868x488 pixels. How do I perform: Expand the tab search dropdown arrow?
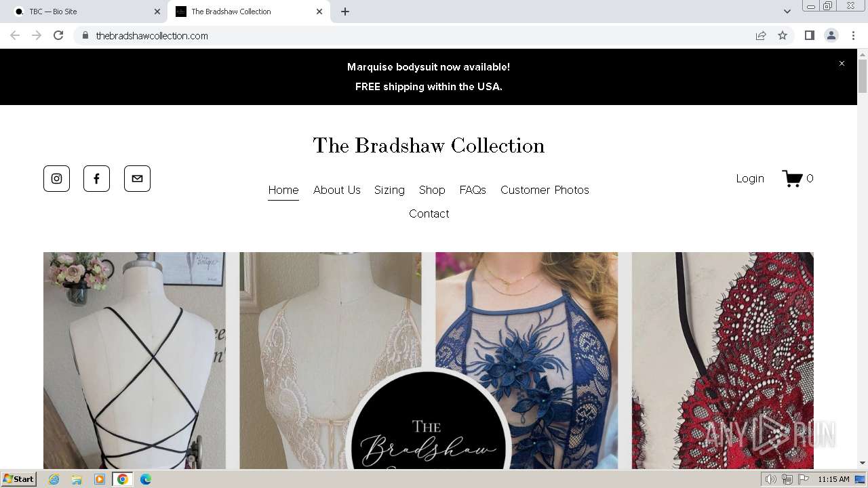[x=787, y=12]
